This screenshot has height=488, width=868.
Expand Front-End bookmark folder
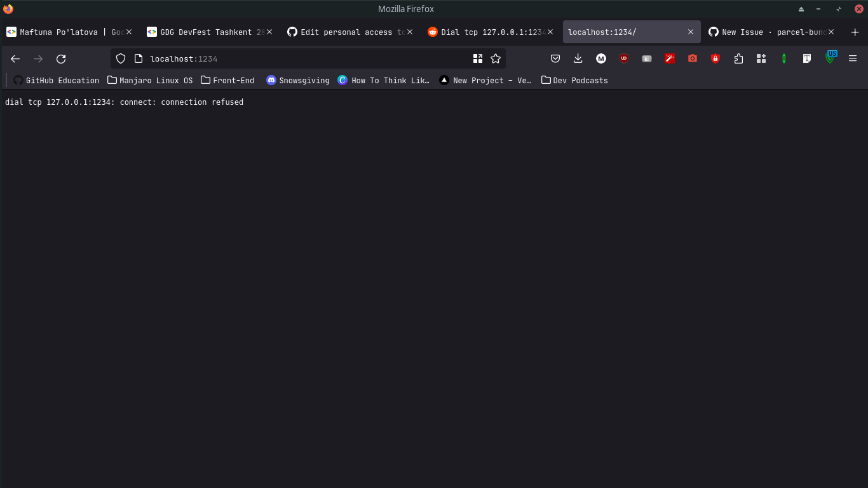tap(227, 80)
